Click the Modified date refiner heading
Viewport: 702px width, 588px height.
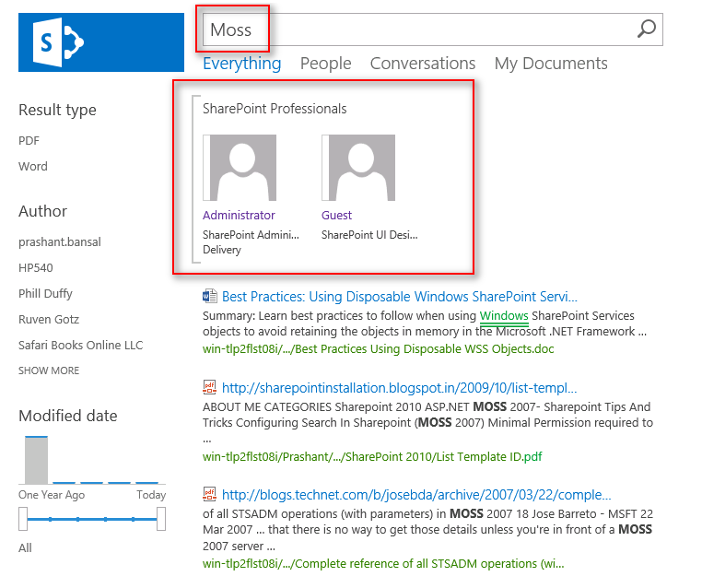click(67, 416)
